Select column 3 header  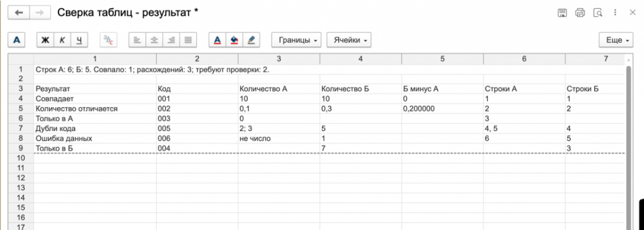click(x=279, y=59)
